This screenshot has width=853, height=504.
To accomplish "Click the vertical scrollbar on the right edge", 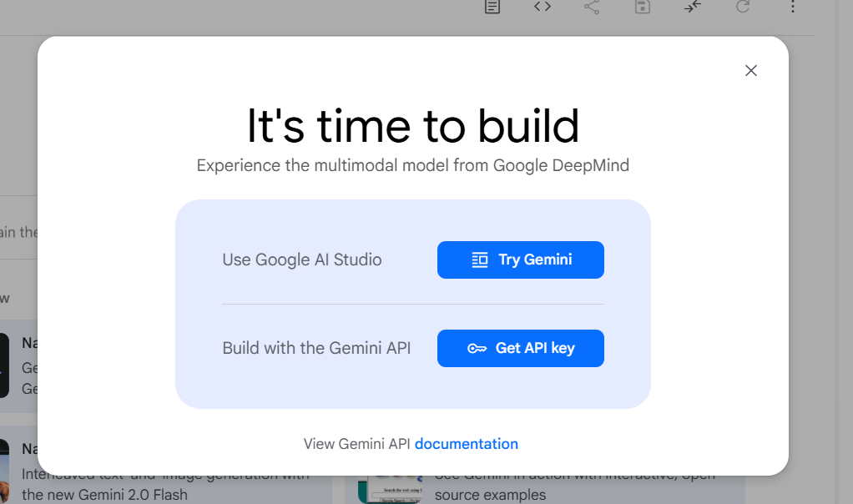I will (844, 250).
